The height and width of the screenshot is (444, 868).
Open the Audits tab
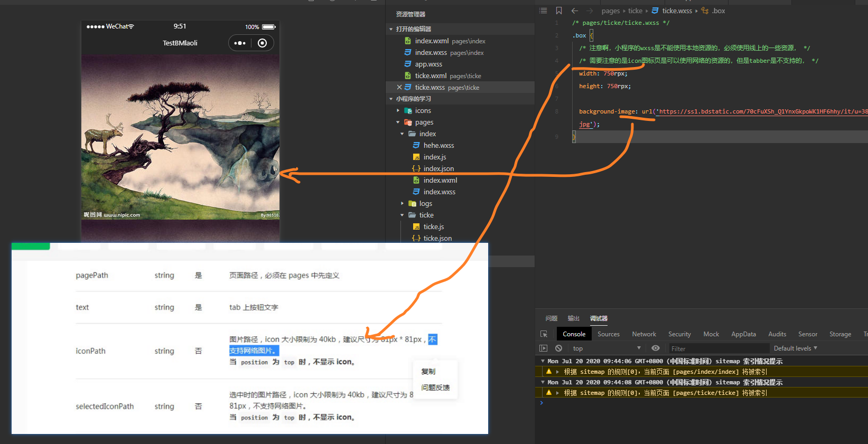click(x=777, y=334)
